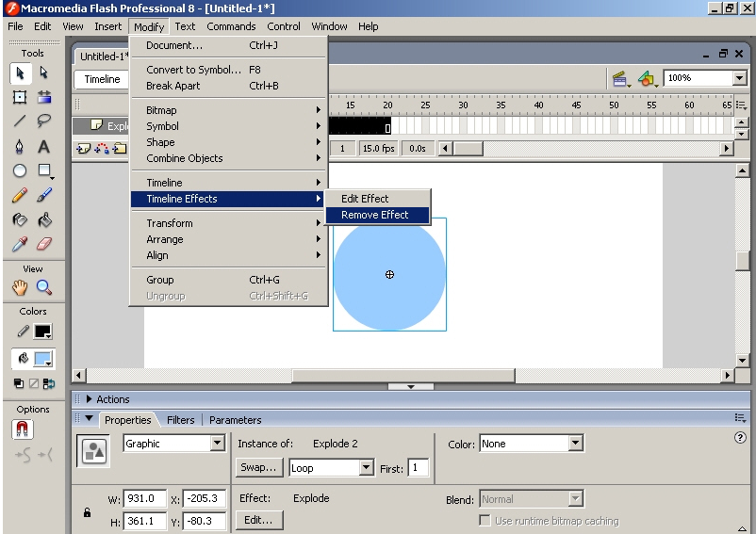Open the Loop playback dropdown
This screenshot has height=534, width=756.
pos(367,468)
